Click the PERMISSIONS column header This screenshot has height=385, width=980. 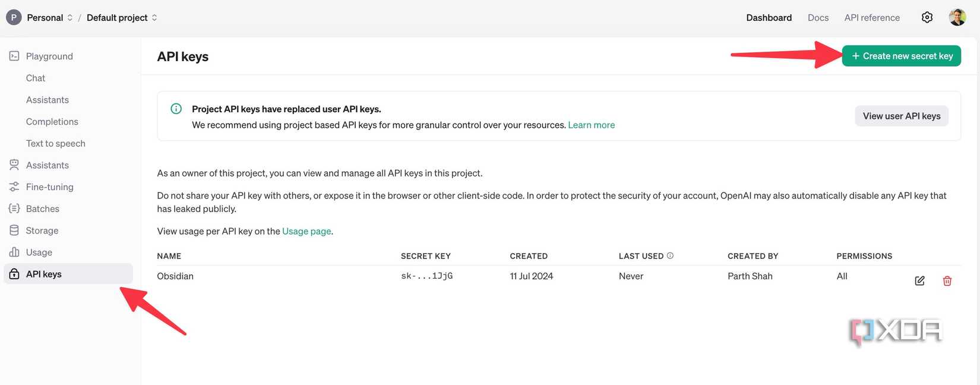click(x=864, y=256)
